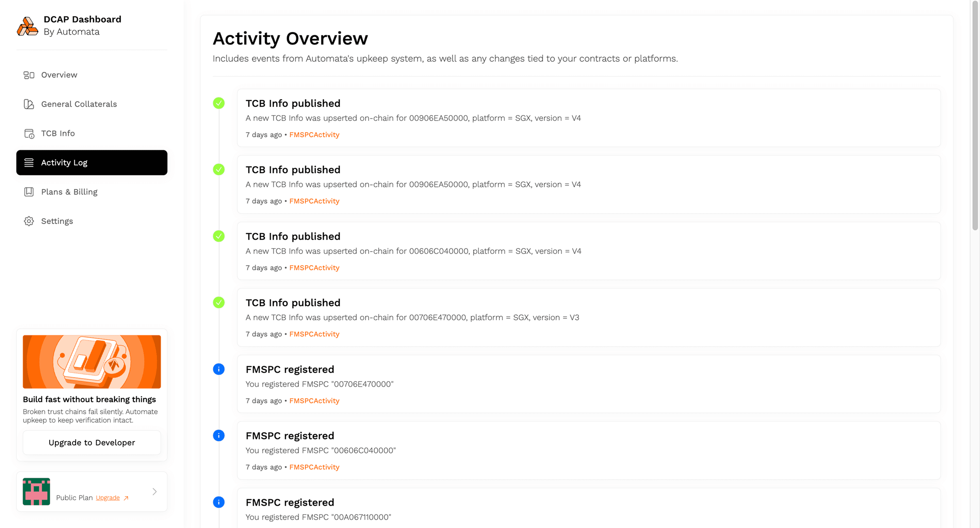
Task: Open FMSPCActivity link on first event
Action: (314, 135)
